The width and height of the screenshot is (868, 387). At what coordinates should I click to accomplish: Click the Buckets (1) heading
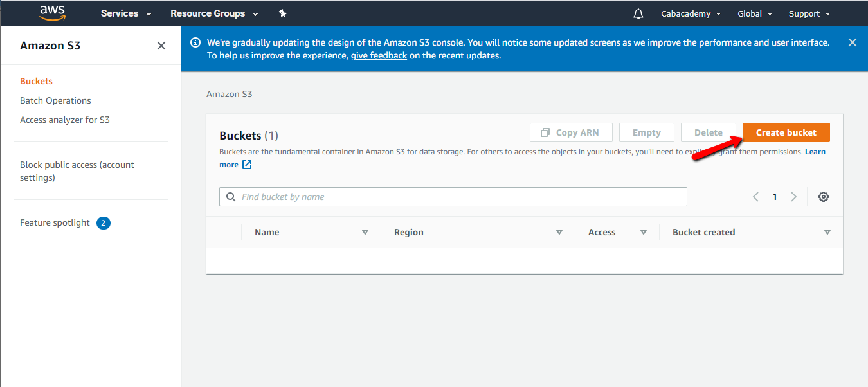click(249, 136)
